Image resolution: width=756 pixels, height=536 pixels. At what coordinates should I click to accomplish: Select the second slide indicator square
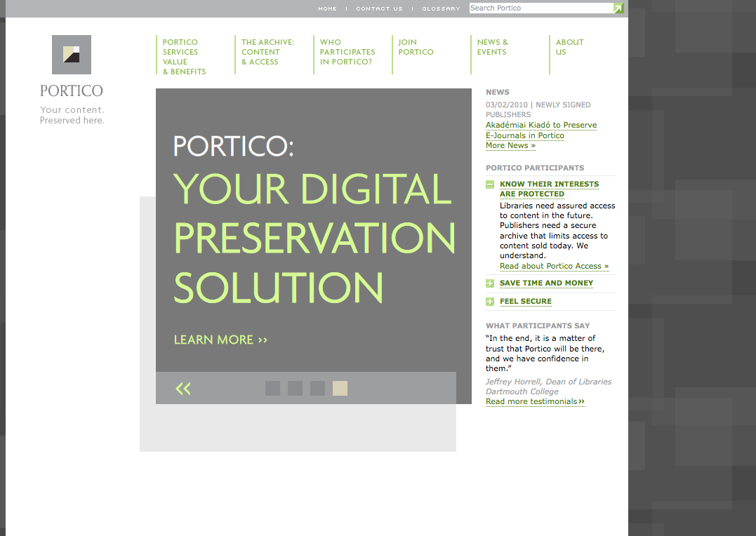tap(295, 389)
